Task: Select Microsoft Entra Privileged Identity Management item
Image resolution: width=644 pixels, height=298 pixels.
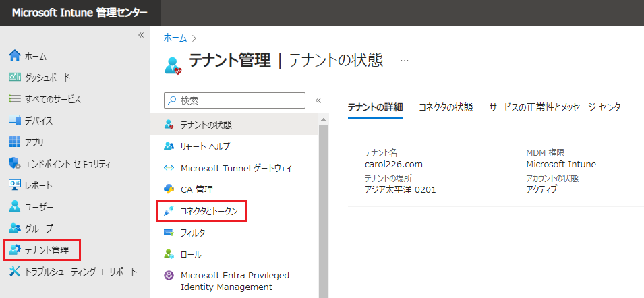Action: [235, 280]
